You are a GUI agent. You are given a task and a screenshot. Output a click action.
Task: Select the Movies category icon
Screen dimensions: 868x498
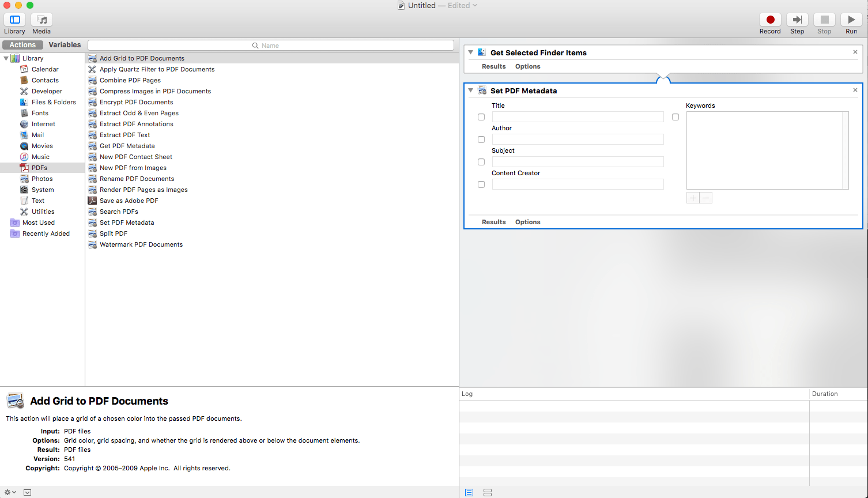[24, 146]
